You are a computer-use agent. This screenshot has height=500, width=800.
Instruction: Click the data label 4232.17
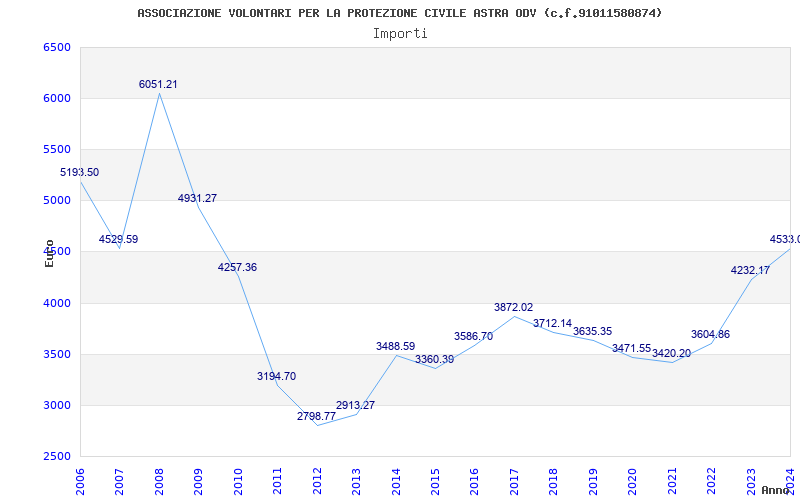(751, 271)
